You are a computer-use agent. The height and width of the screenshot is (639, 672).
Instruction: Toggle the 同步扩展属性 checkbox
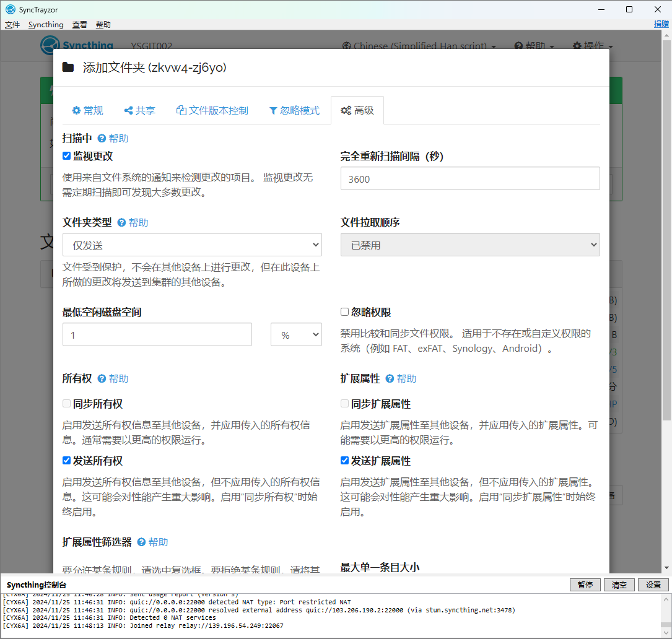pyautogui.click(x=344, y=403)
